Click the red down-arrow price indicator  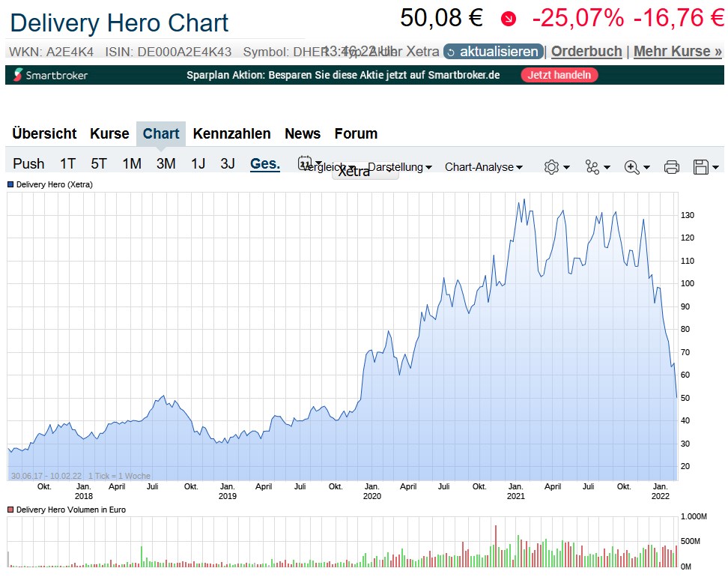509,19
